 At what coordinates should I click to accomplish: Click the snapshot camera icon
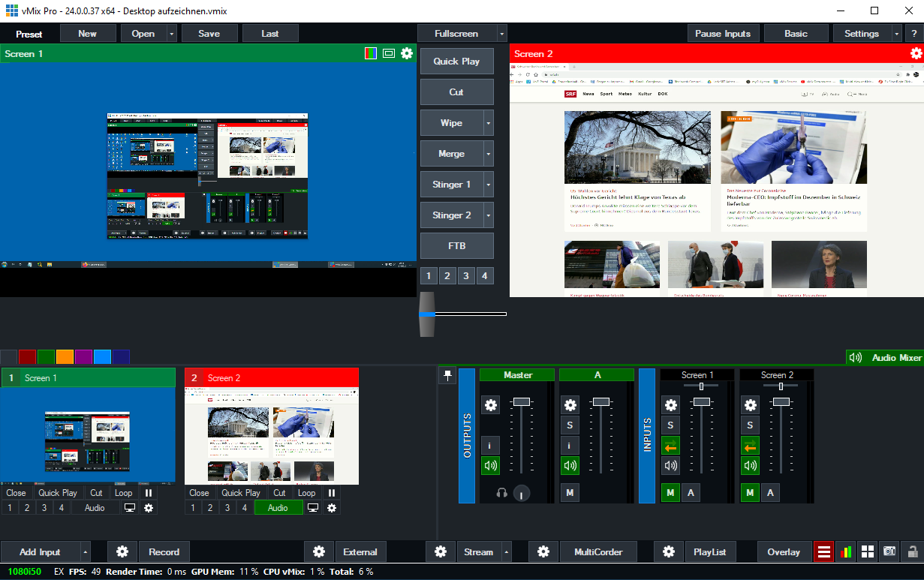tap(889, 552)
